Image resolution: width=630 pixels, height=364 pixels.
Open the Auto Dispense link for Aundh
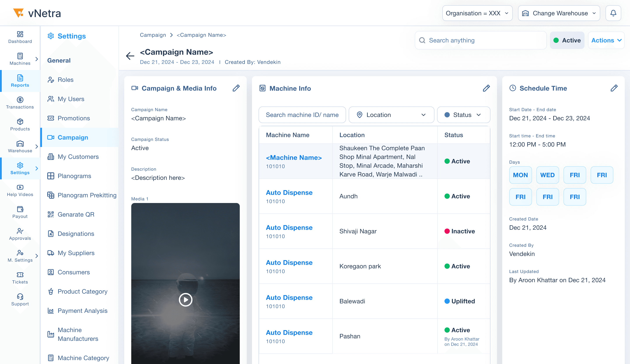coord(289,192)
